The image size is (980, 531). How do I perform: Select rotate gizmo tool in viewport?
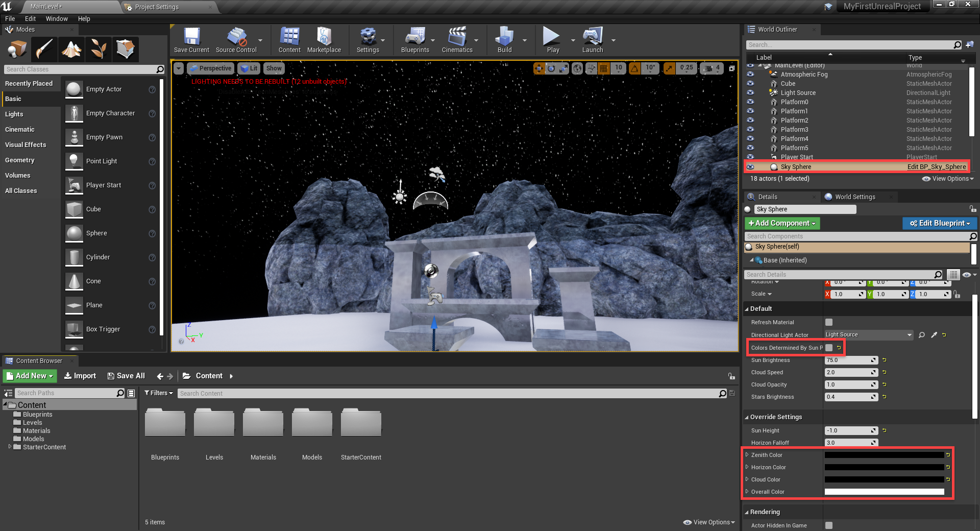coord(551,68)
